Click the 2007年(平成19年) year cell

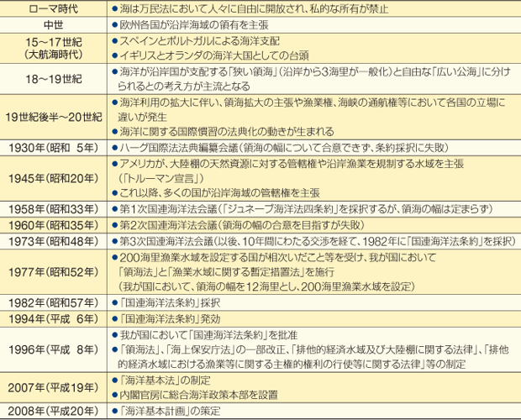tap(55, 387)
